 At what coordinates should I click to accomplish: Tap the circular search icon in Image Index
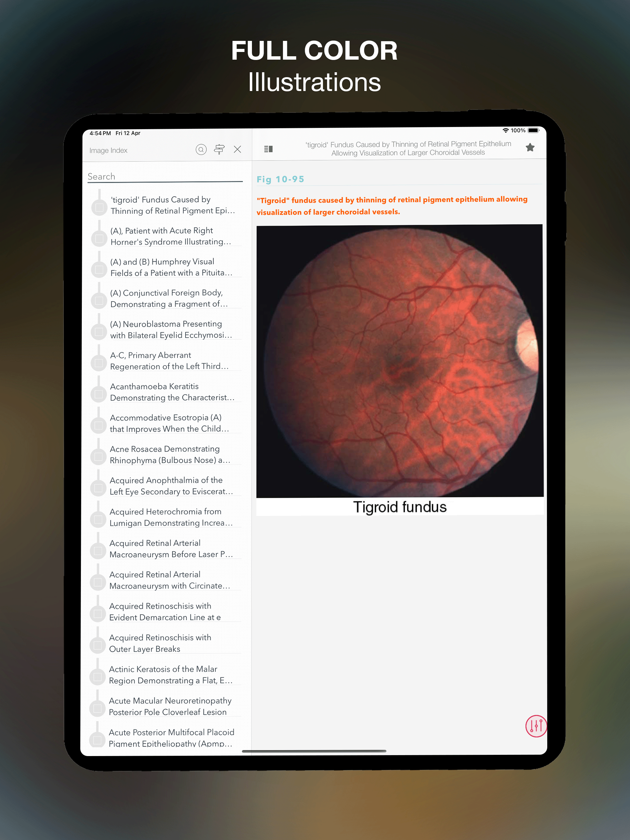201,150
